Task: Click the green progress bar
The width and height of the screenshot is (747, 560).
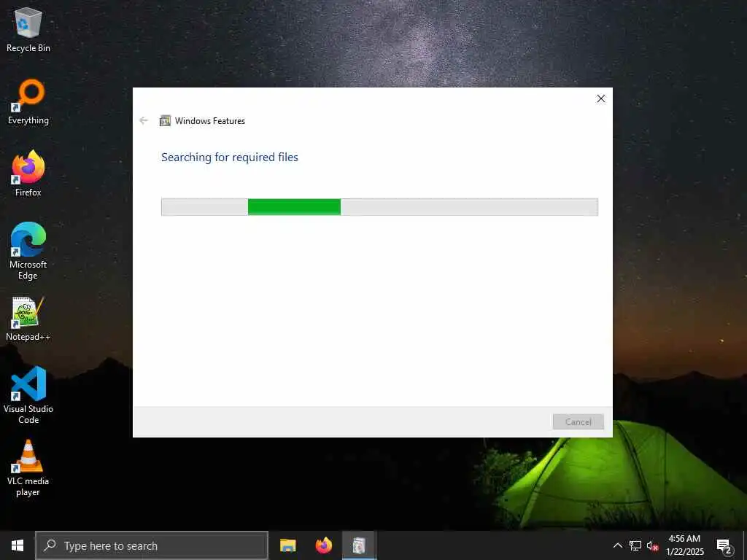Action: 294,207
